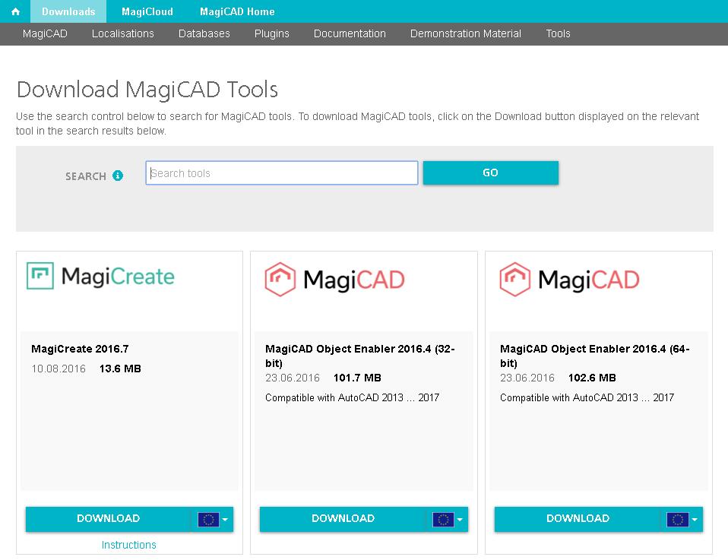Select Tools in the submenu
This screenshot has width=728, height=560.
pos(558,34)
